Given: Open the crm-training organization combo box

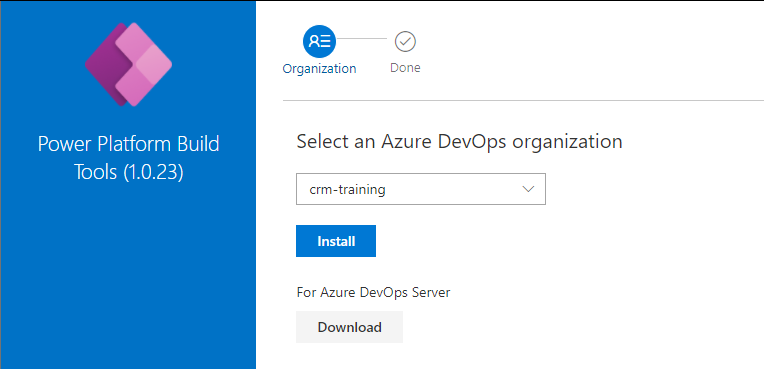Looking at the screenshot, I should click(x=420, y=189).
